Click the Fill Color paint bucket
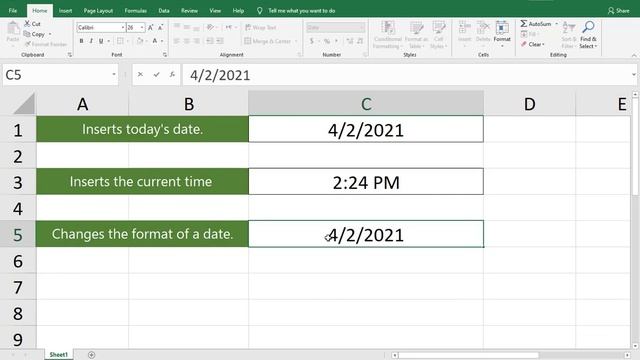The image size is (640, 360). click(x=140, y=41)
